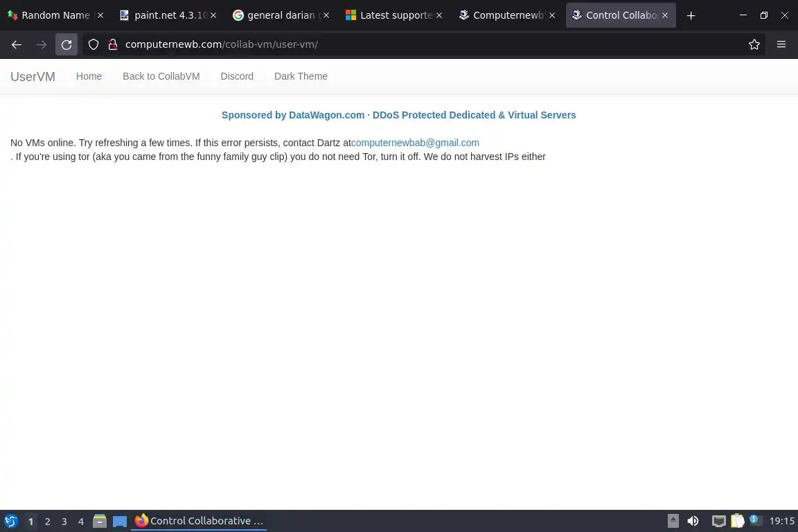
Task: Click the show desktop taskbar icon
Action: (120, 522)
